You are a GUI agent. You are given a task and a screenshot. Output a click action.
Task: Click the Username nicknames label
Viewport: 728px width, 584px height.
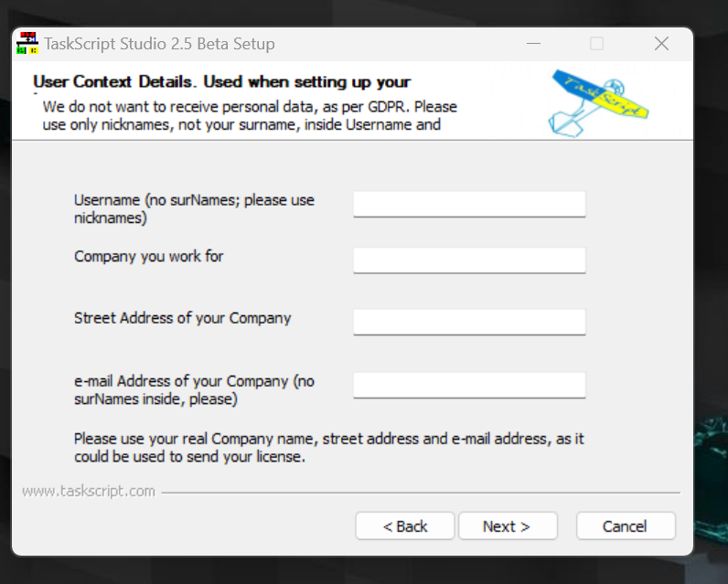click(194, 208)
